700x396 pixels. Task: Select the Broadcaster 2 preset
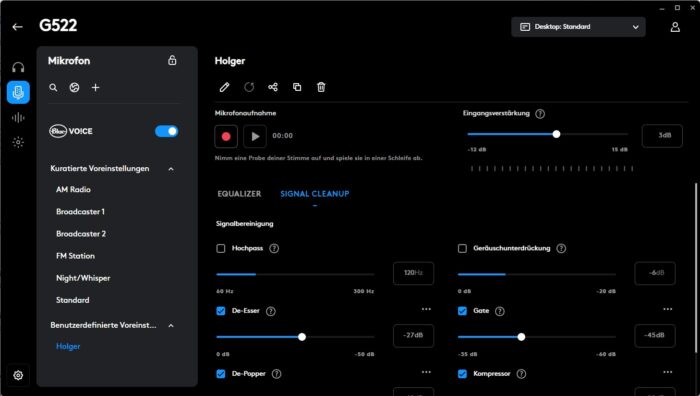(x=81, y=233)
